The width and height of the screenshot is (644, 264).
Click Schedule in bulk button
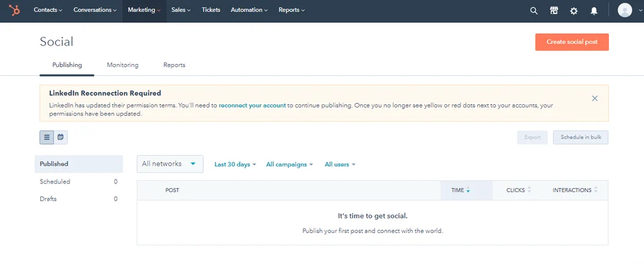tap(581, 137)
